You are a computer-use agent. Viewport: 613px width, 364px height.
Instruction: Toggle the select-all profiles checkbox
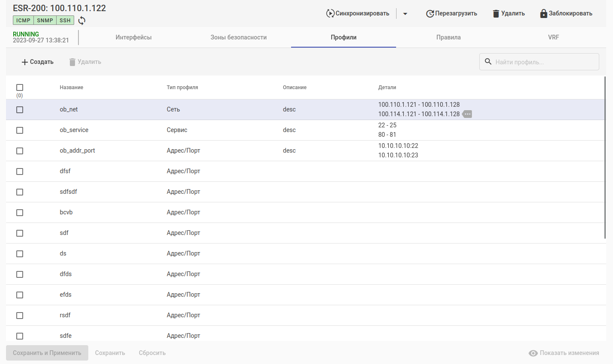(x=20, y=87)
